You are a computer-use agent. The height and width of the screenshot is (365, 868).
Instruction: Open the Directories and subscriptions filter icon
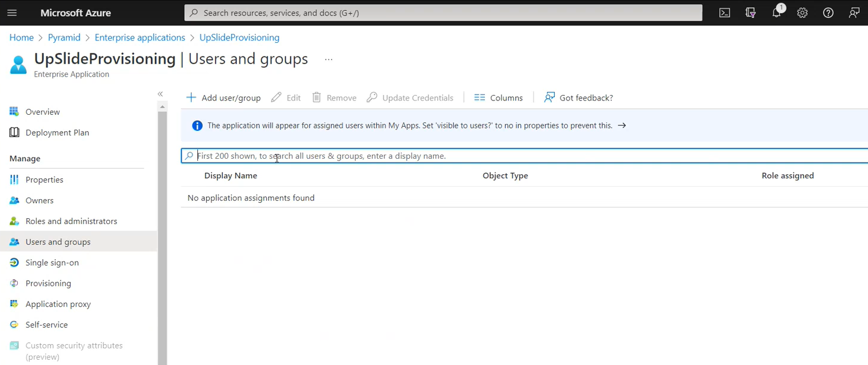coord(750,12)
